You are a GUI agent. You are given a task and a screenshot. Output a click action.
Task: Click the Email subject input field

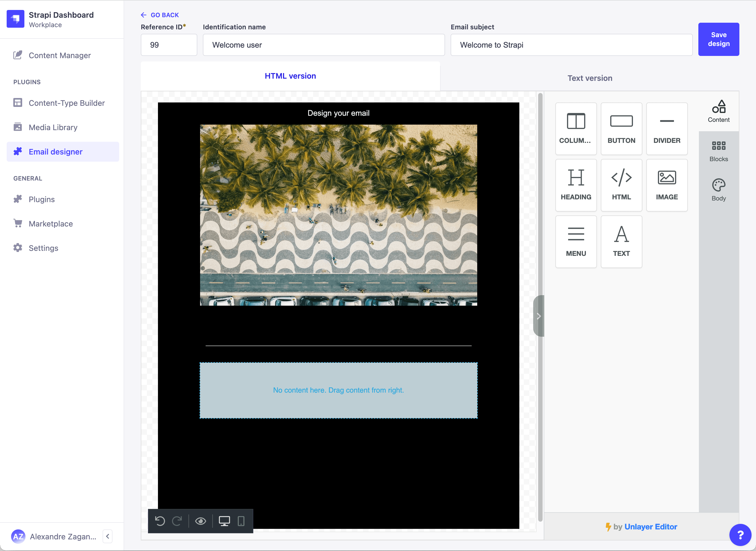571,45
